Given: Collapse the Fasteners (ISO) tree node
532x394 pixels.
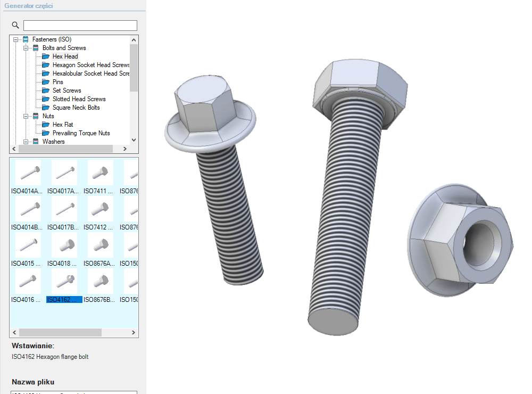Looking at the screenshot, I should point(15,39).
